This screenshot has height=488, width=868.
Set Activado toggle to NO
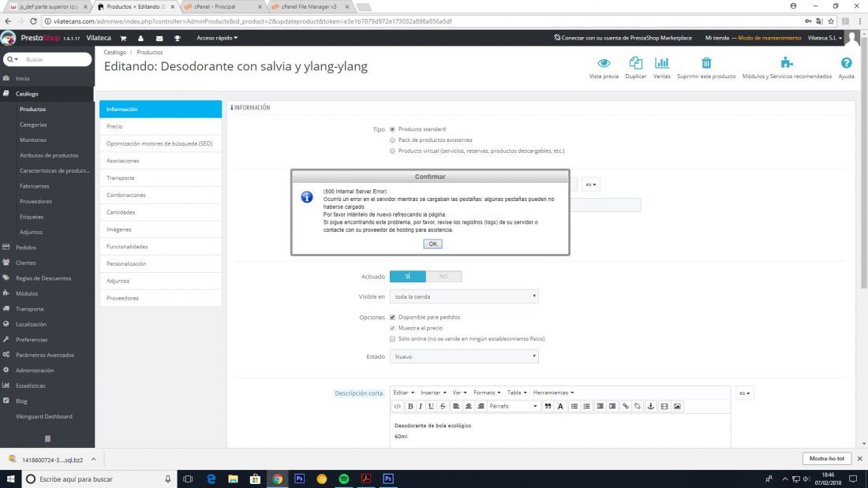click(x=443, y=276)
